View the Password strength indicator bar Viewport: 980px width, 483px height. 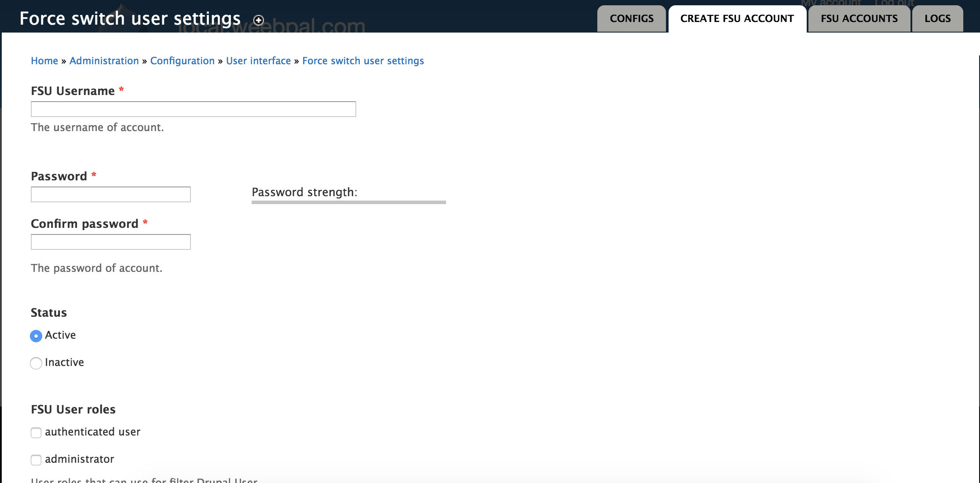coord(348,201)
